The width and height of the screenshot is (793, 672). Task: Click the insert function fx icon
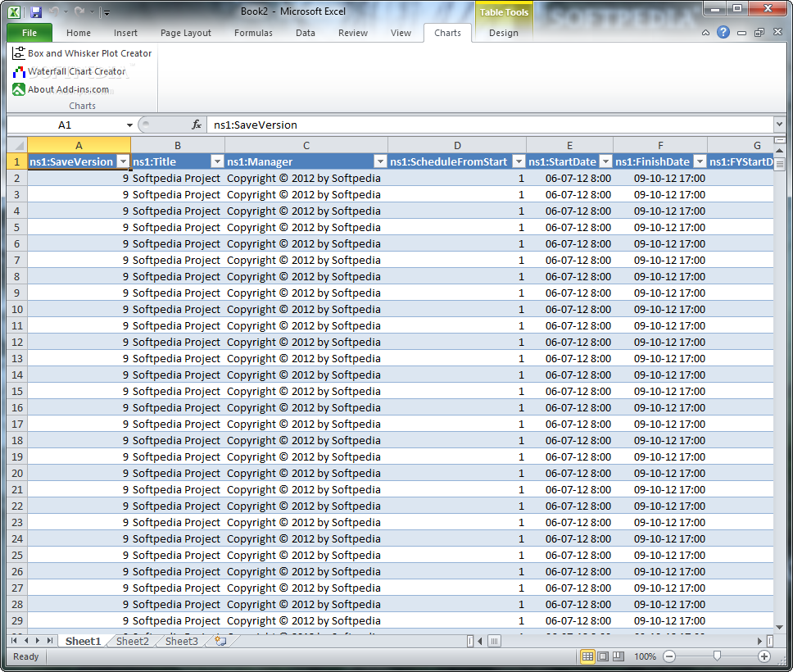[197, 125]
